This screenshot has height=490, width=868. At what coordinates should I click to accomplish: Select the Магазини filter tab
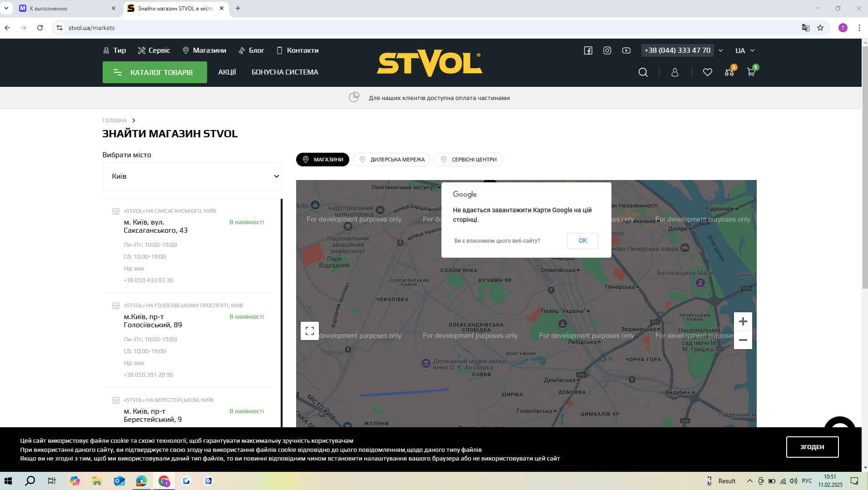click(x=322, y=160)
